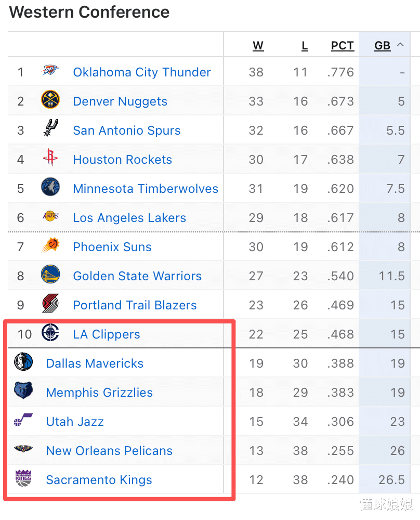Click the San Antonio Spurs logo icon
Screen dimensions: 420x520
pos(50,129)
